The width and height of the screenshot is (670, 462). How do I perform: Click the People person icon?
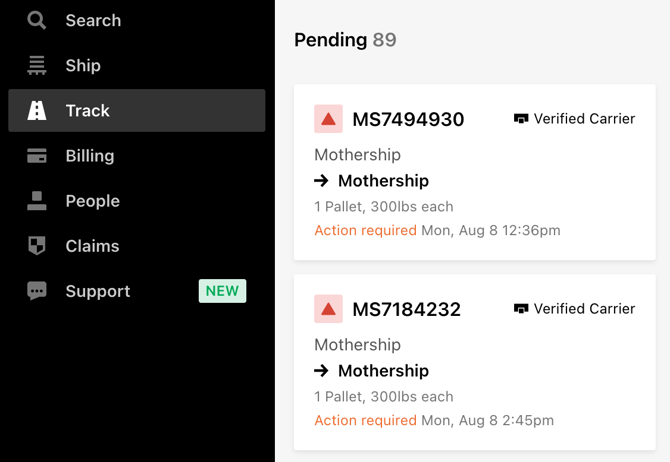coord(37,201)
